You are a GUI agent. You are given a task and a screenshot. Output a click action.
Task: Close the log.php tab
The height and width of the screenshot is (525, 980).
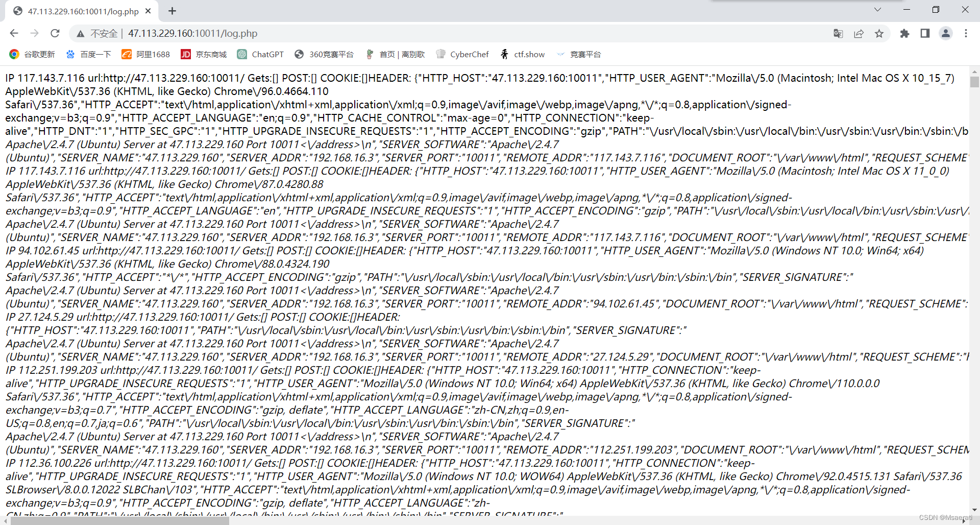pos(148,11)
